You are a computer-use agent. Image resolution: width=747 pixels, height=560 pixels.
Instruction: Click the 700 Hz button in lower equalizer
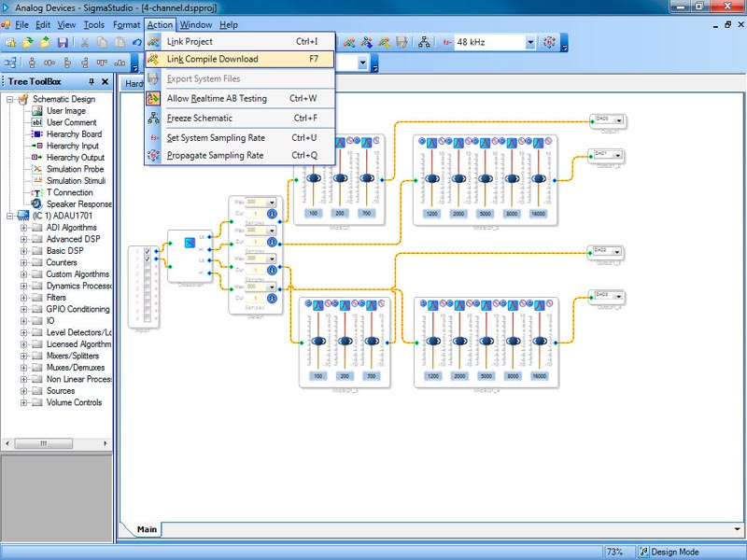[x=372, y=376]
